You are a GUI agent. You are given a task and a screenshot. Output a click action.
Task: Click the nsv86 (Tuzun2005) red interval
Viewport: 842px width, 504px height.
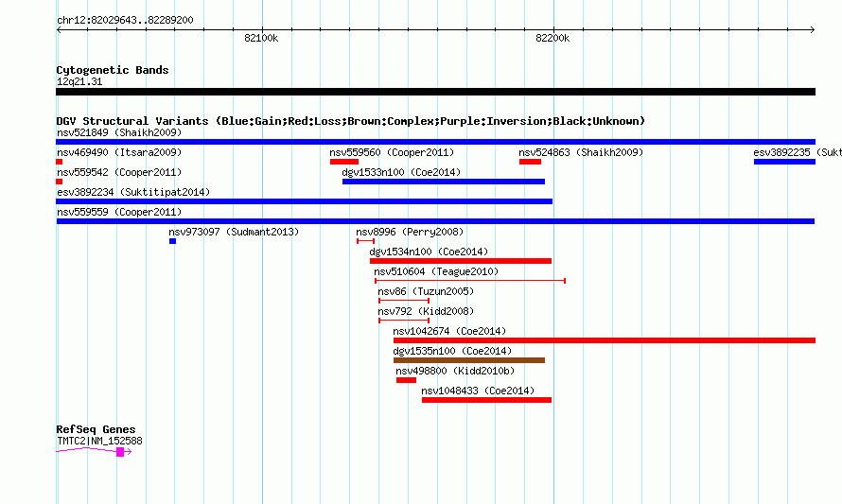click(x=404, y=301)
